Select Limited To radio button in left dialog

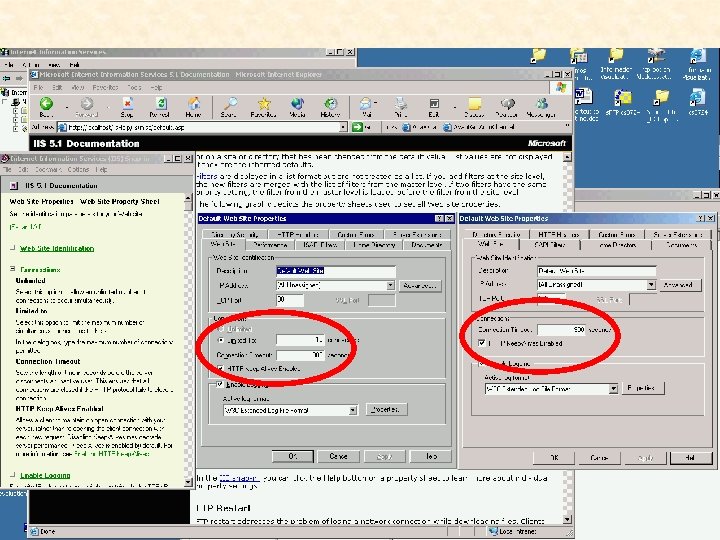pyautogui.click(x=221, y=340)
